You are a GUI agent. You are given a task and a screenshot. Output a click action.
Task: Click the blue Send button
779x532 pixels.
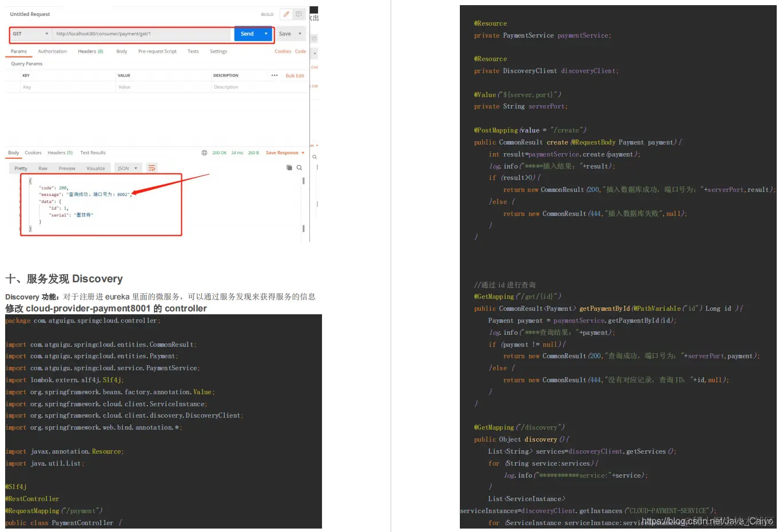[x=247, y=34]
